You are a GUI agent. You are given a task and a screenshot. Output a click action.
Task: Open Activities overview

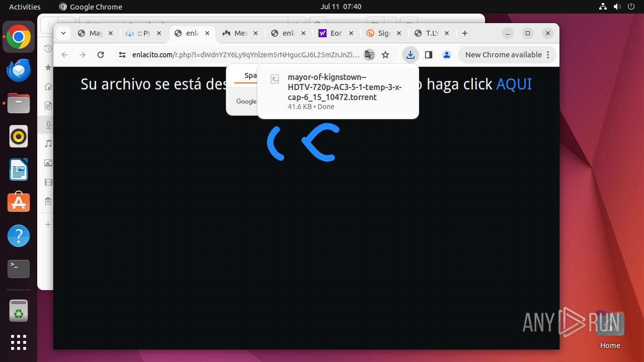[25, 7]
